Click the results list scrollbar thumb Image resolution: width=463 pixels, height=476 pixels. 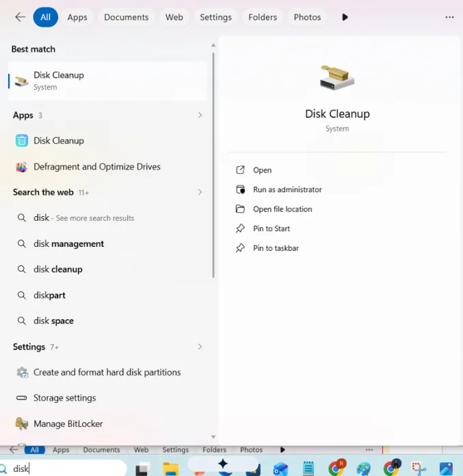tap(213, 165)
